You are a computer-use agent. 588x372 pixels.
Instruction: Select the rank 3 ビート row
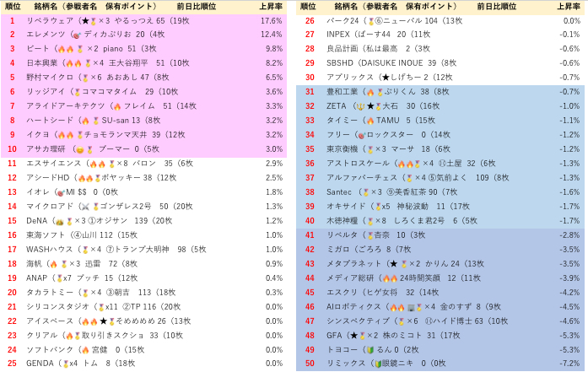tap(144, 49)
